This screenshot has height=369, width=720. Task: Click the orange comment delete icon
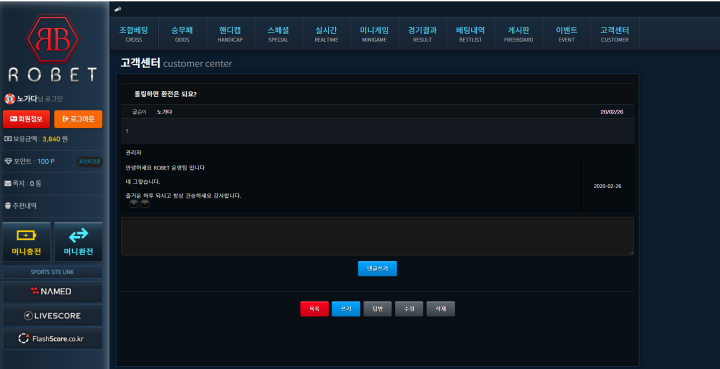(145, 204)
